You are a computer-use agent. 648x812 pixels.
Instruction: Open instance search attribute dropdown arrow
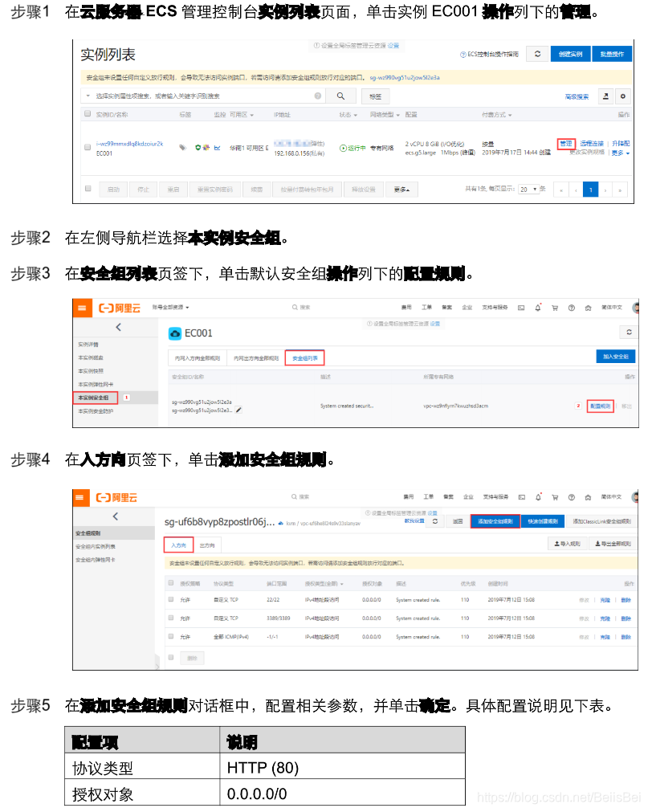click(88, 96)
